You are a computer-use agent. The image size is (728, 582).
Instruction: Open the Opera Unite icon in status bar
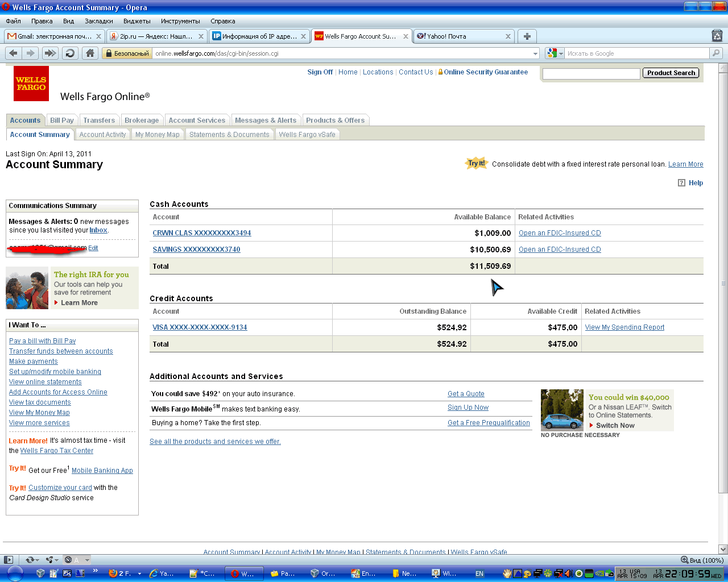[x=49, y=560]
